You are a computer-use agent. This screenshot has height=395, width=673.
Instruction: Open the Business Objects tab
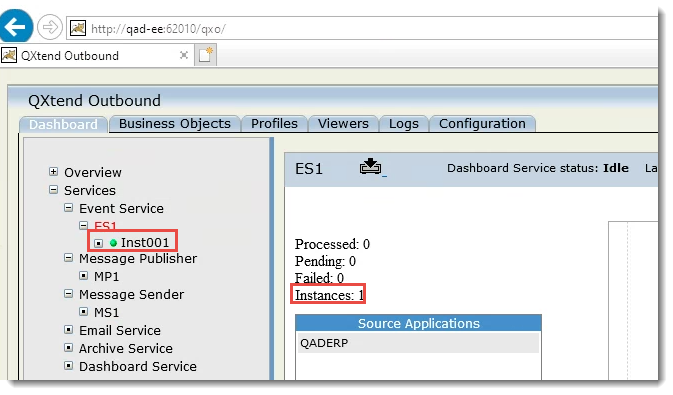tap(175, 124)
